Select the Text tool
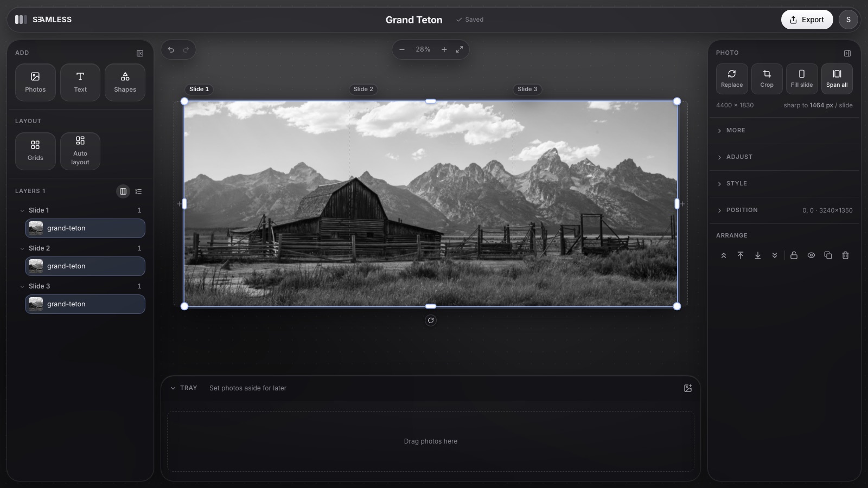 pyautogui.click(x=80, y=82)
